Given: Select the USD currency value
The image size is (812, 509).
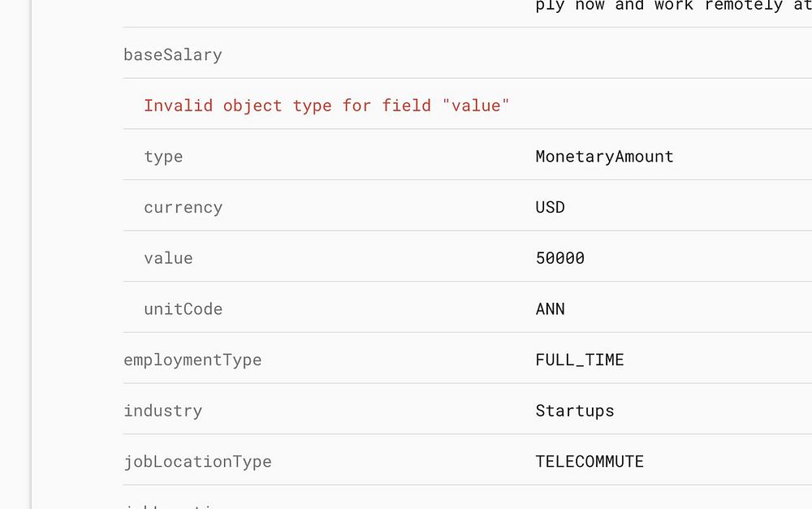Looking at the screenshot, I should (x=550, y=207).
